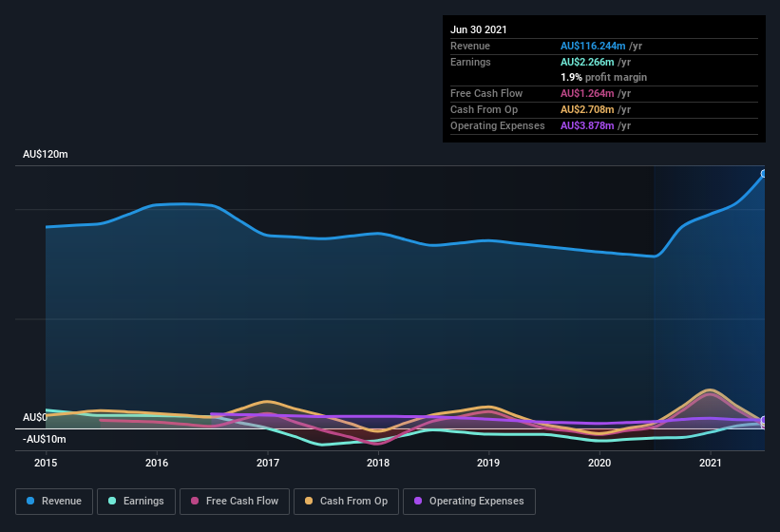Toggle the Earnings series legend button

tap(136, 502)
